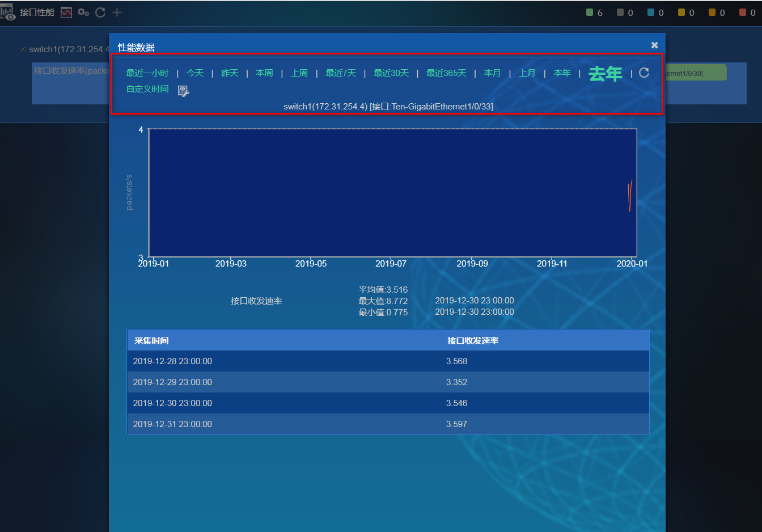762x532 pixels.
Task: Choose the 上月 time range
Action: point(527,73)
